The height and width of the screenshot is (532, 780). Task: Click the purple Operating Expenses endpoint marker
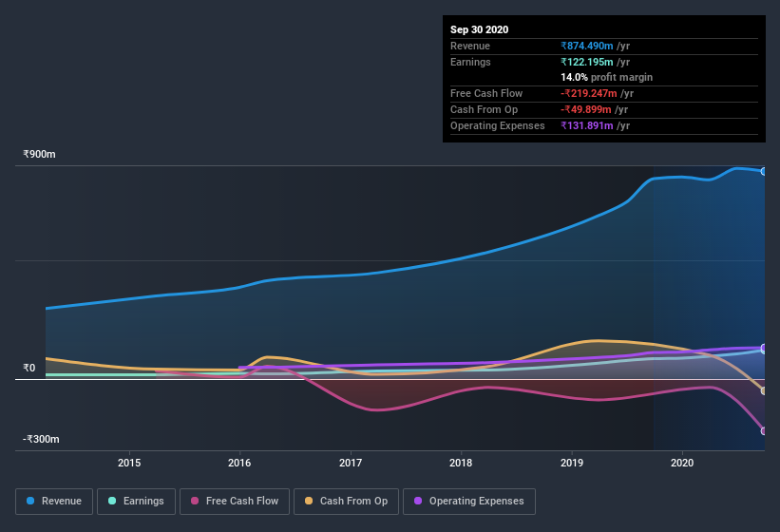[x=764, y=348]
